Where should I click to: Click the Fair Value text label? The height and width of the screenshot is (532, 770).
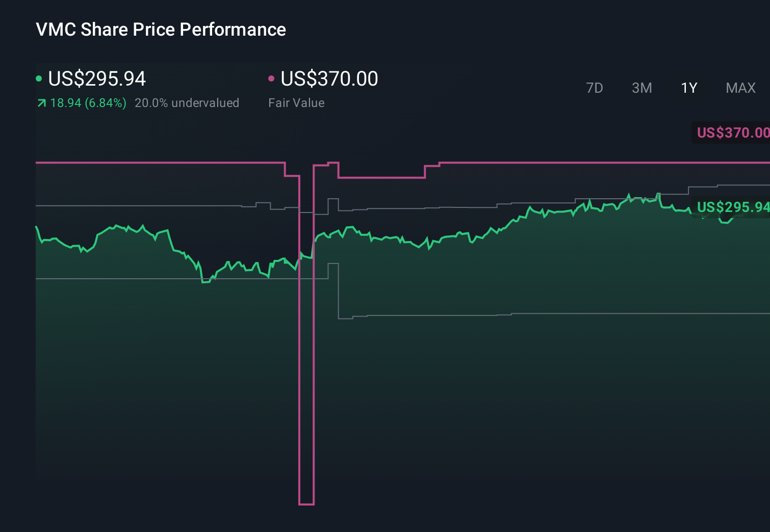pyautogui.click(x=296, y=102)
